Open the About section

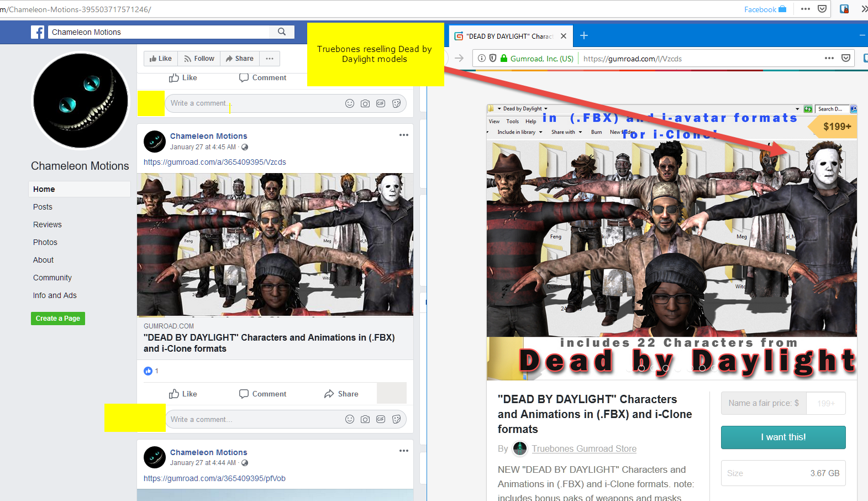[x=44, y=260]
